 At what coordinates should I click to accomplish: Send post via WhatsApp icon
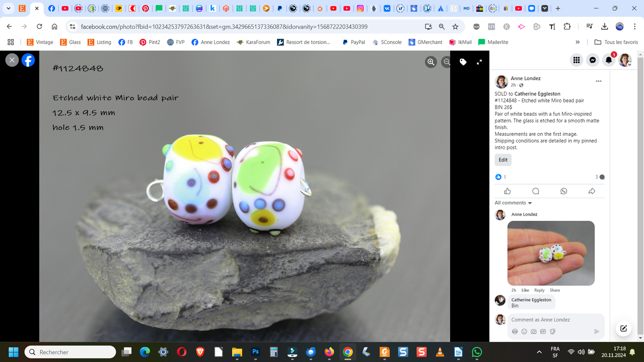coord(564,191)
